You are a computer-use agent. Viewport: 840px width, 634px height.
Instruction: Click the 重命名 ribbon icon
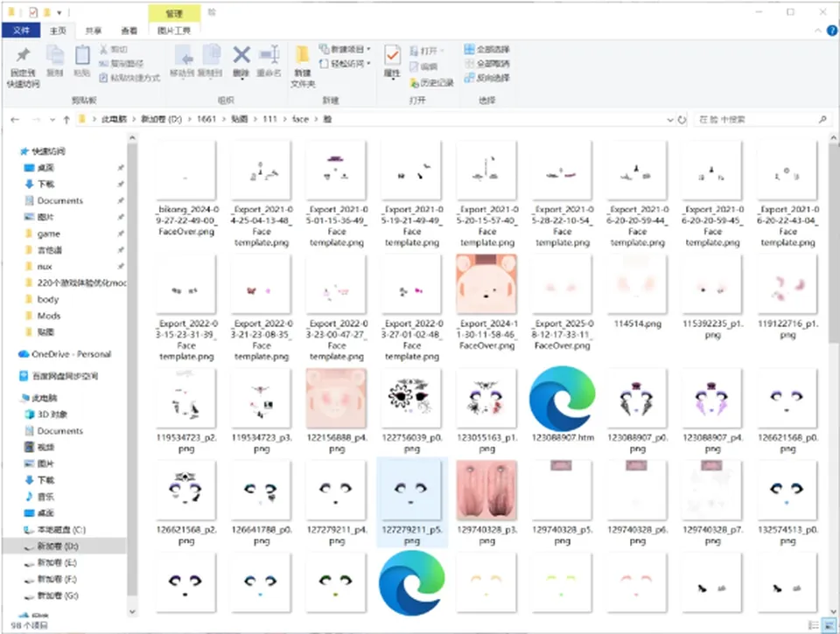269,54
